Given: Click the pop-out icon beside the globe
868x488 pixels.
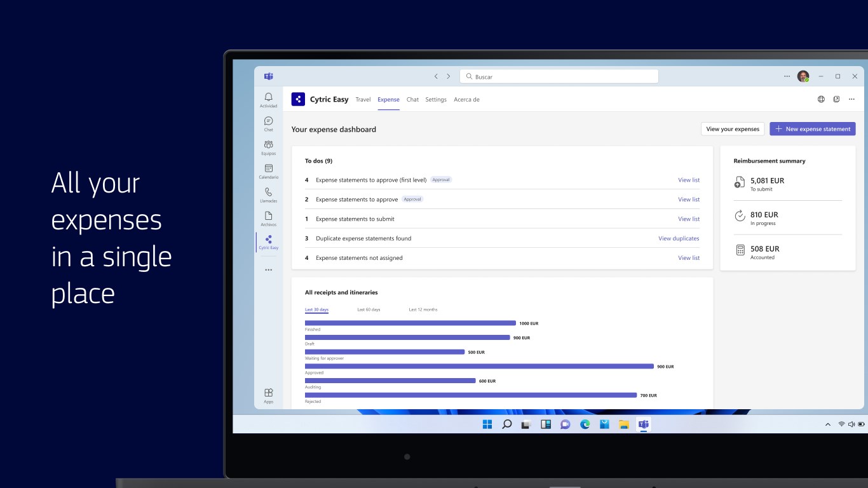Looking at the screenshot, I should [836, 99].
